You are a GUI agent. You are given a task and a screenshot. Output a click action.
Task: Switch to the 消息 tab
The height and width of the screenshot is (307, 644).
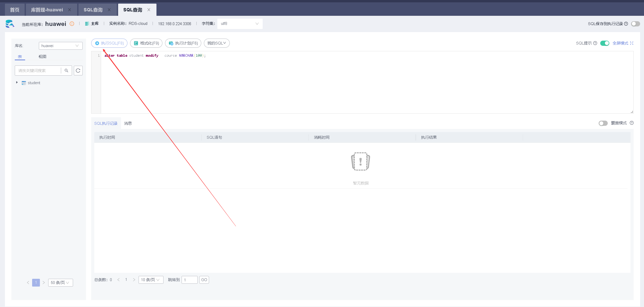pyautogui.click(x=128, y=123)
